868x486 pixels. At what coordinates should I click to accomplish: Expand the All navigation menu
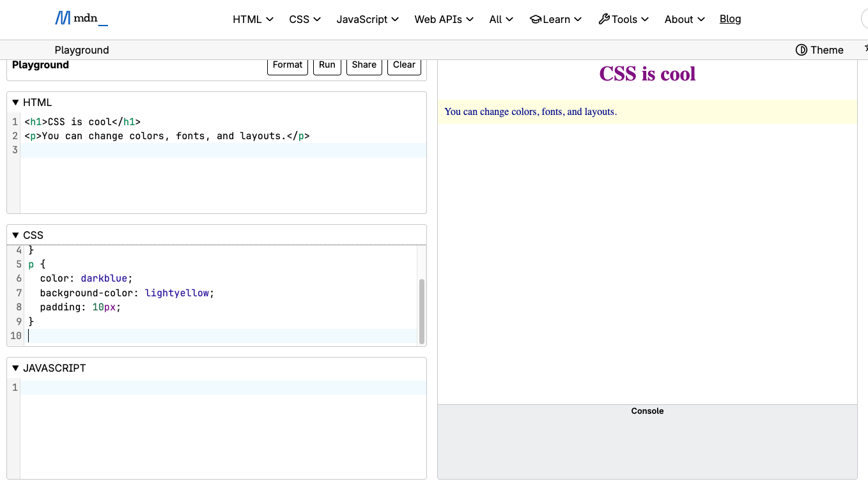(x=501, y=19)
